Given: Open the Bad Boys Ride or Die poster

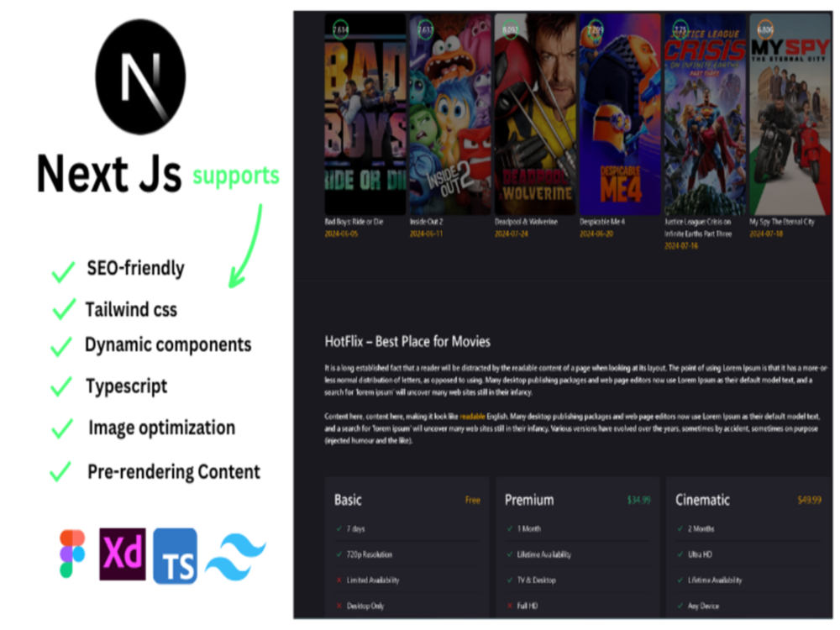Looking at the screenshot, I should click(365, 114).
